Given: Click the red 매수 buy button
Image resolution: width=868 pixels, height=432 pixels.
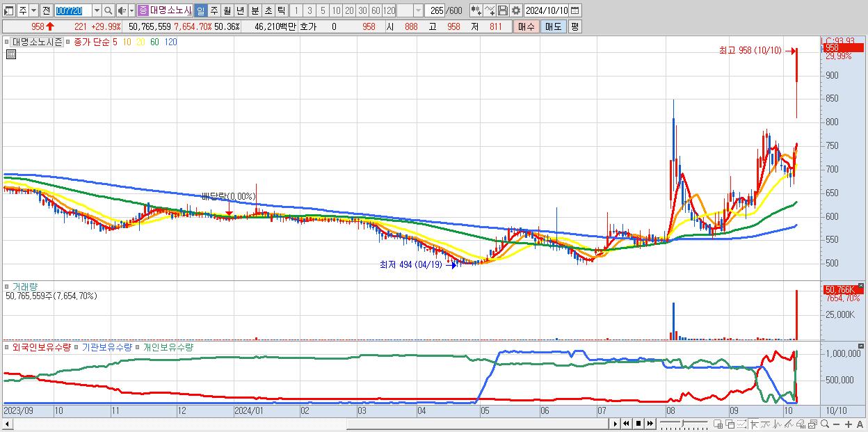Looking at the screenshot, I should pyautogui.click(x=527, y=26).
